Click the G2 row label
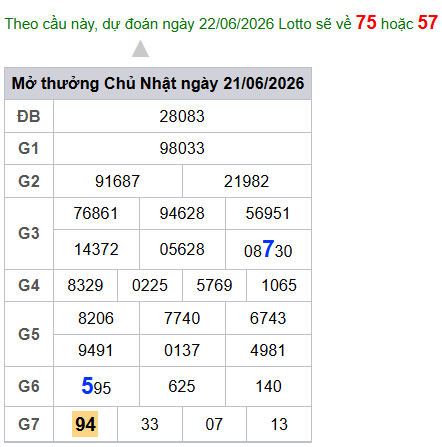442x447 pixels. [x=29, y=181]
